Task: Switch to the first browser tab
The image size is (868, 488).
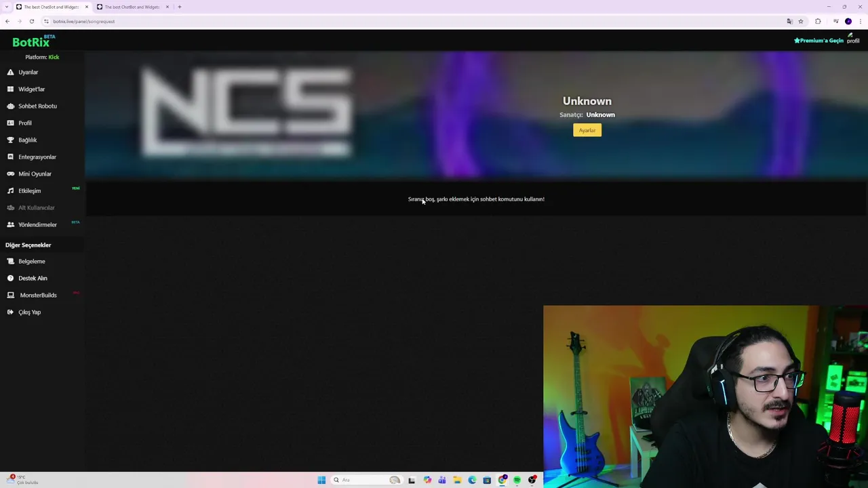Action: click(x=52, y=7)
